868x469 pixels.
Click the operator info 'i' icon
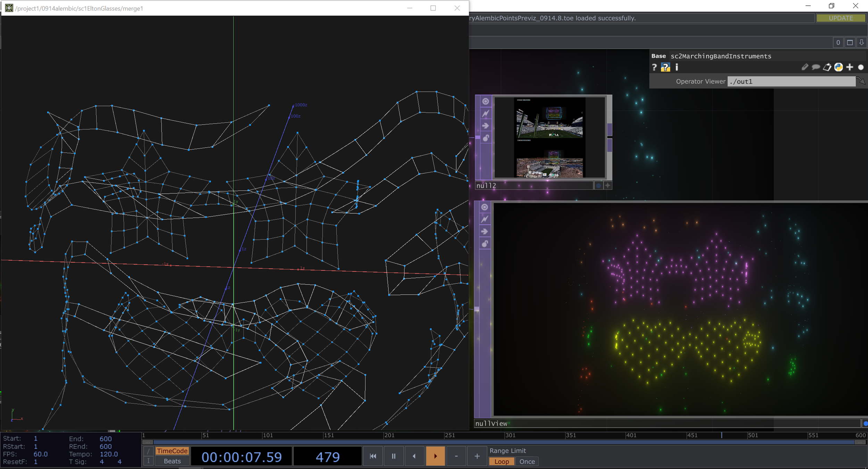pyautogui.click(x=677, y=67)
